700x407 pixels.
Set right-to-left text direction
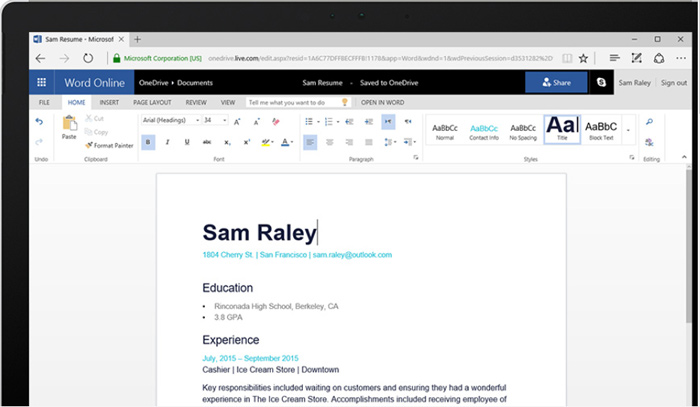click(408, 121)
